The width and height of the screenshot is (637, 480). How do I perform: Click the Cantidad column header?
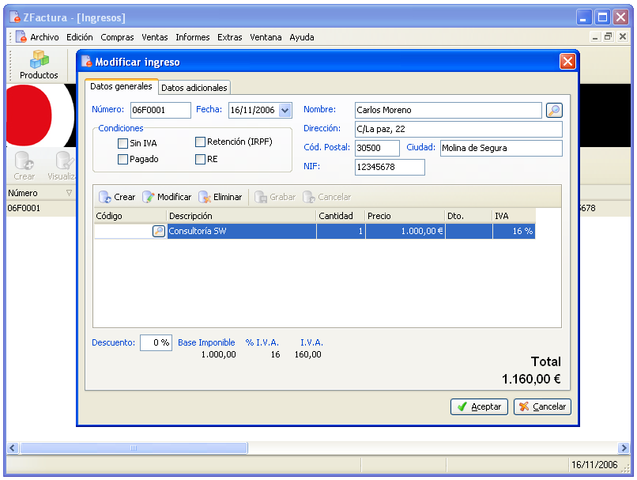tap(340, 216)
